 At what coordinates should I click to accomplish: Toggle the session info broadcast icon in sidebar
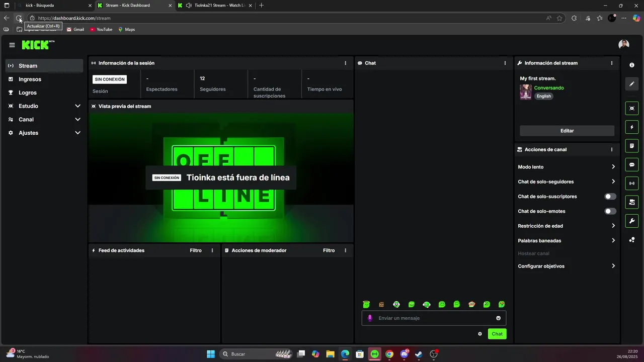click(632, 183)
